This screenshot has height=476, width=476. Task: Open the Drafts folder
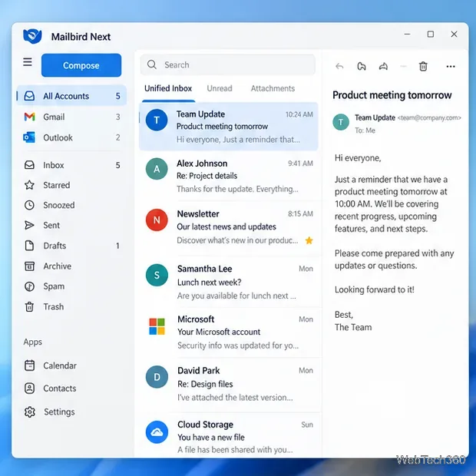(x=71, y=246)
